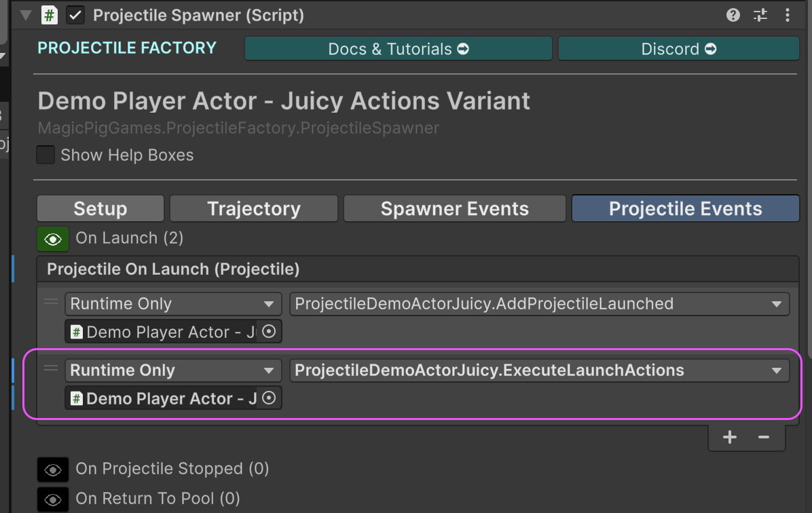Open the component three-dot options menu
Image resolution: width=812 pixels, height=513 pixels.
788,15
